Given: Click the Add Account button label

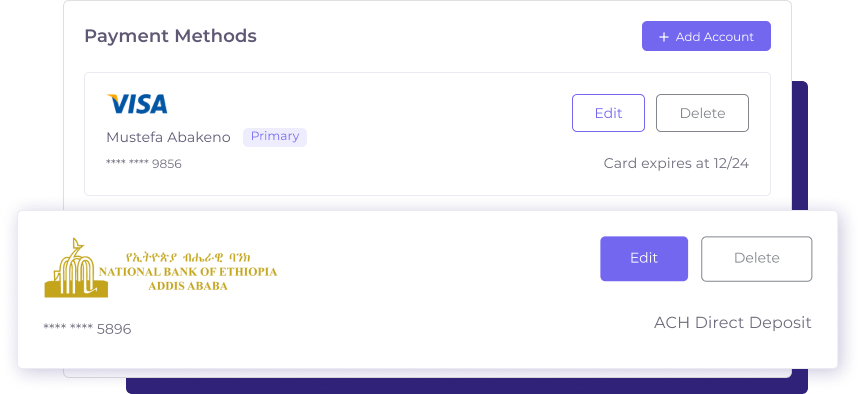Looking at the screenshot, I should click(x=715, y=37).
